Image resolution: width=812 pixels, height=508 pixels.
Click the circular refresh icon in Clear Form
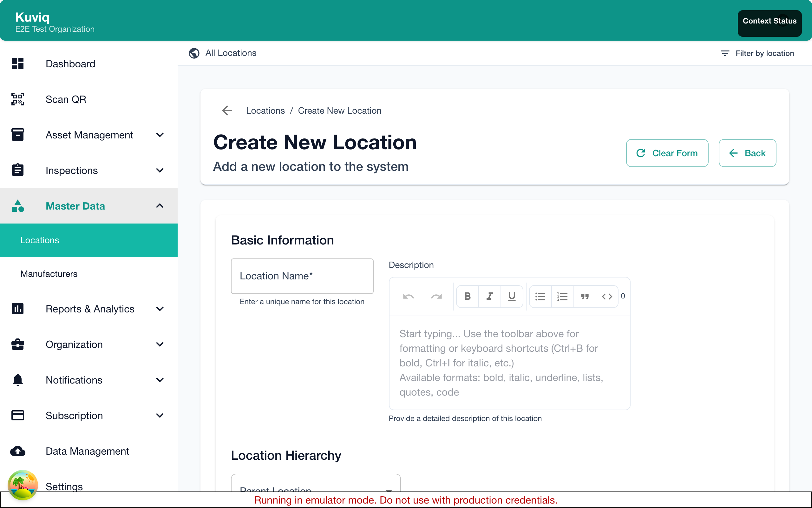pyautogui.click(x=641, y=153)
